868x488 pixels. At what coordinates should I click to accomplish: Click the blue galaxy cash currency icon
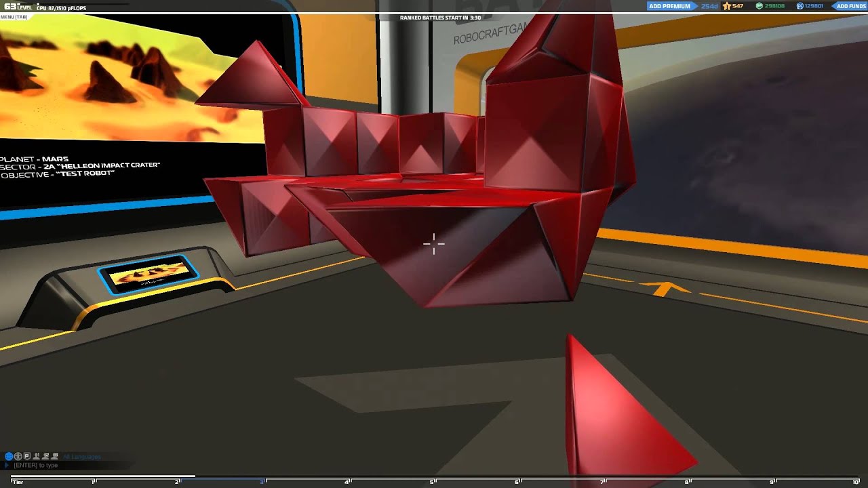800,6
